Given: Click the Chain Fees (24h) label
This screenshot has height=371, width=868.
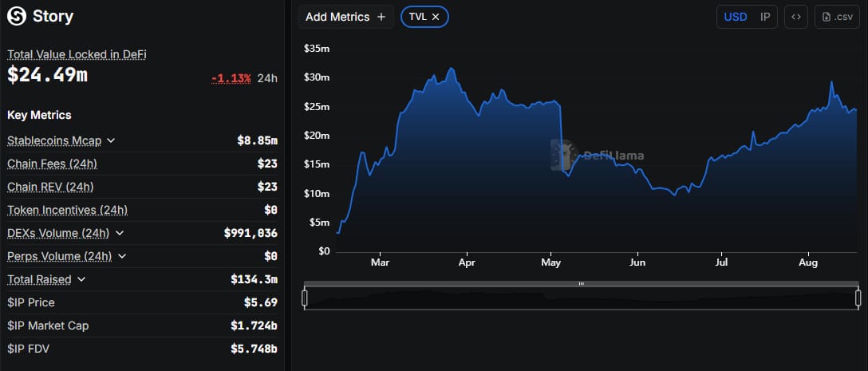Looking at the screenshot, I should pos(52,164).
